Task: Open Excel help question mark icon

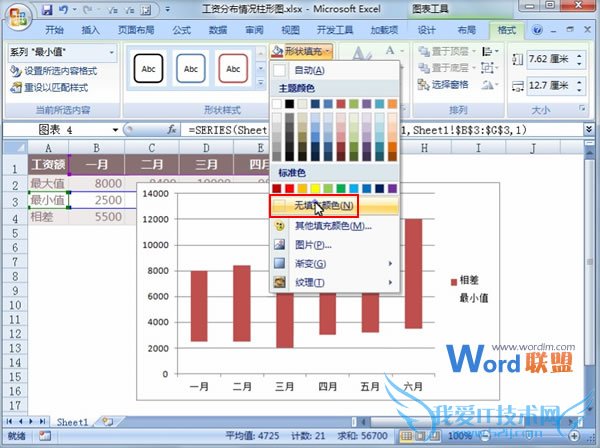Action: point(537,30)
